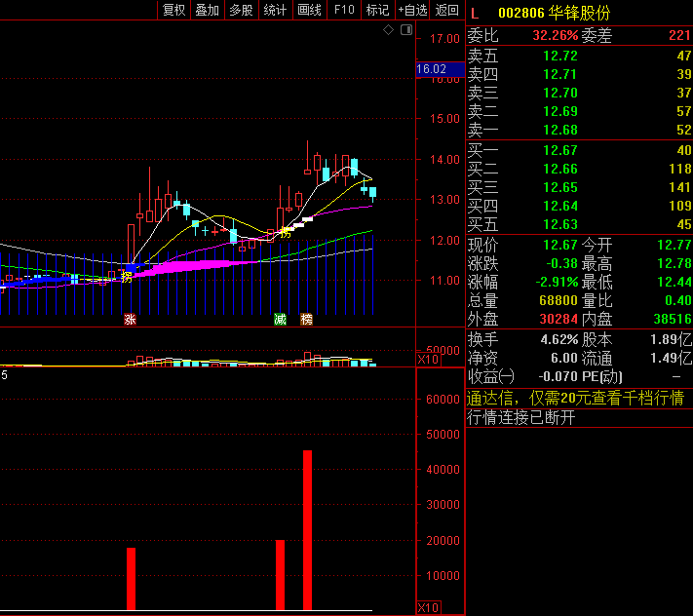Select 买二 price 12.66
Screen dimensions: 693x616
tap(560, 170)
